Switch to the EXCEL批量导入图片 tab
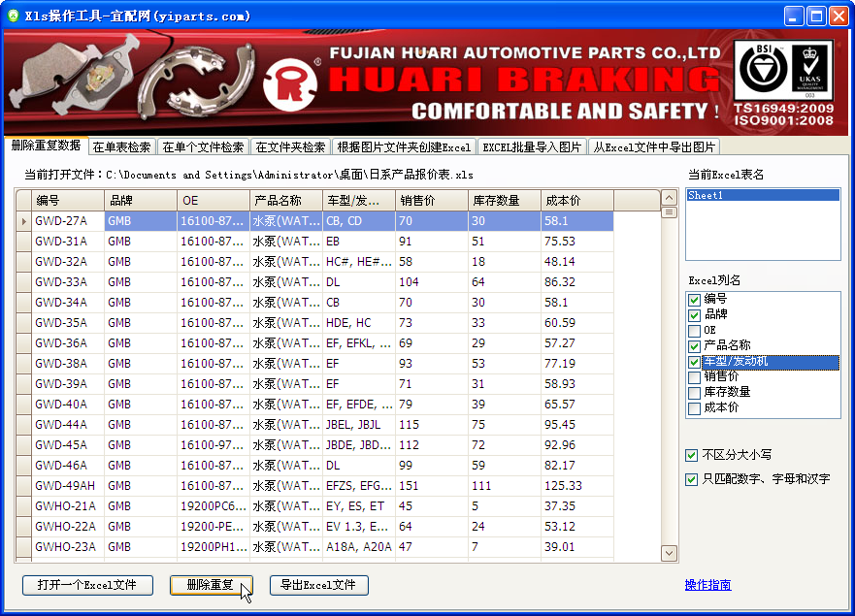 (x=532, y=147)
